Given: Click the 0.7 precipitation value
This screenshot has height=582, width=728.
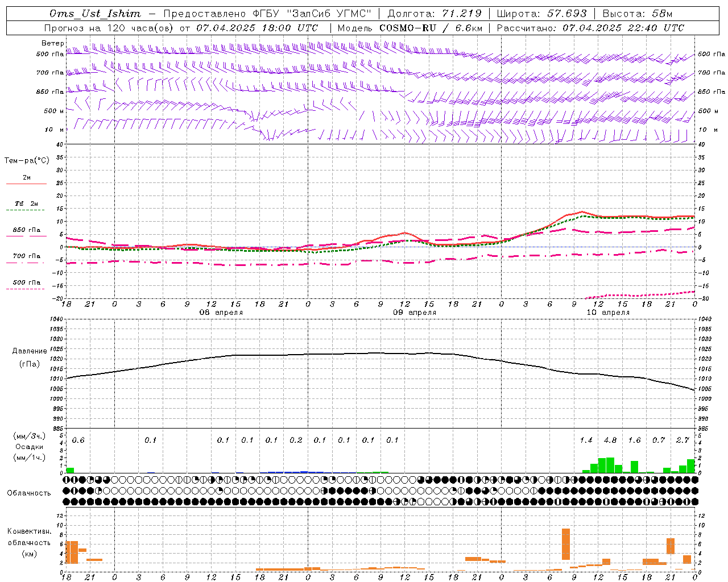Looking at the screenshot, I should tap(659, 440).
